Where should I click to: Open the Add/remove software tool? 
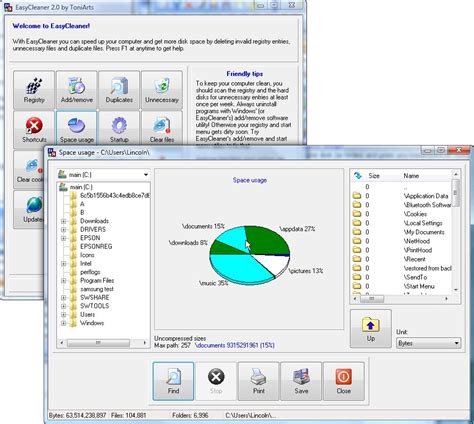click(x=77, y=90)
